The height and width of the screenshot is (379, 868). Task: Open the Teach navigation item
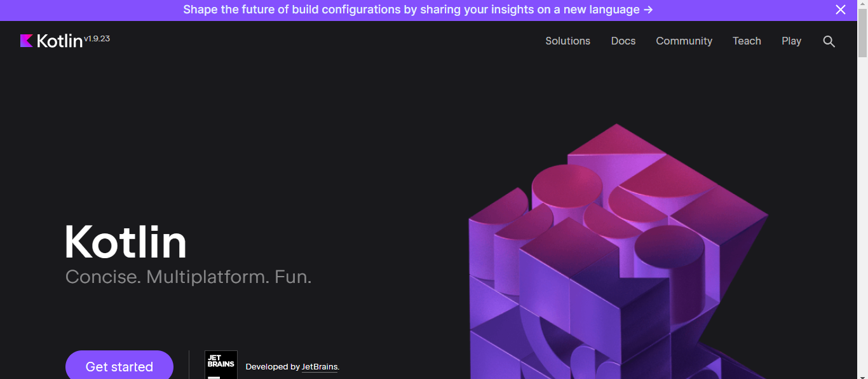747,41
